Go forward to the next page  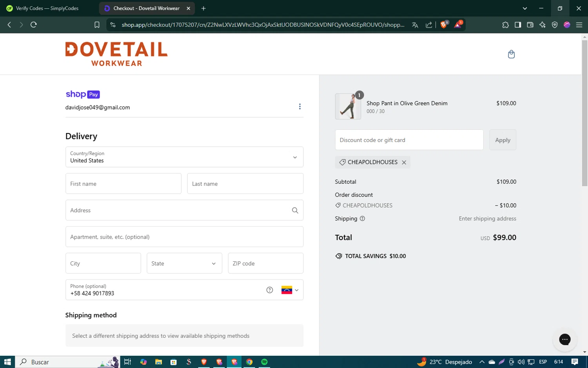point(21,25)
